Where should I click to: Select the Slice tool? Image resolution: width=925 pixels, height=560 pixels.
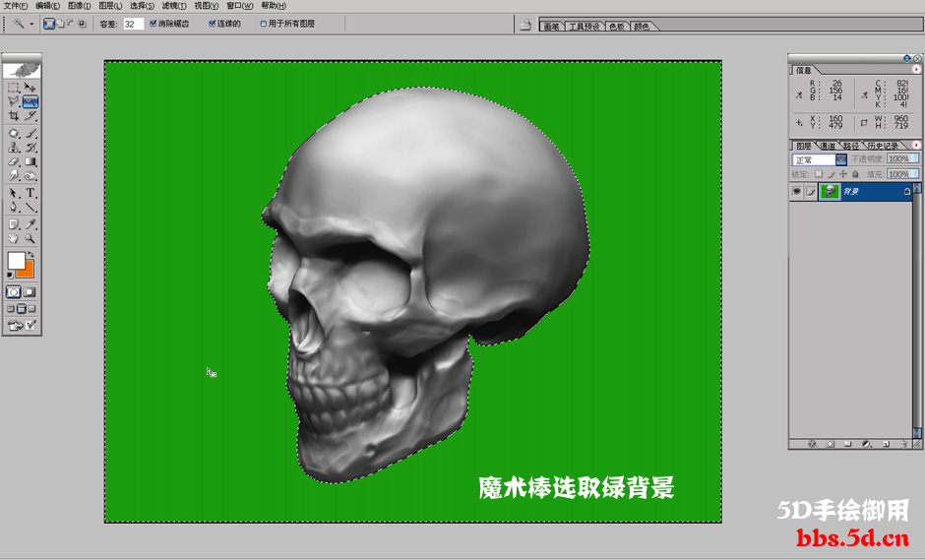[x=31, y=116]
